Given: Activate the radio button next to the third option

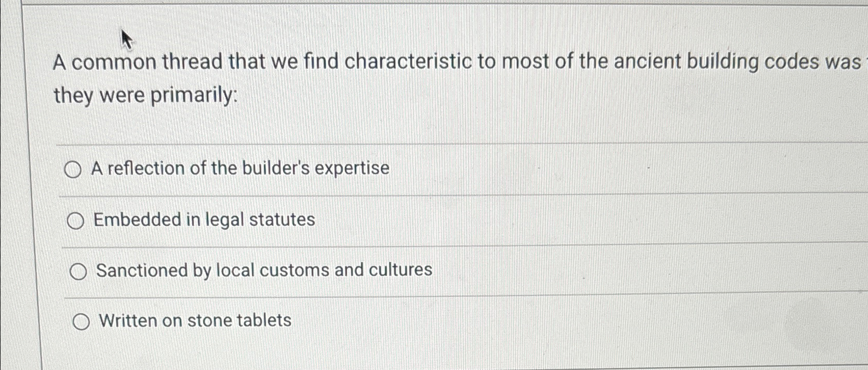Looking at the screenshot, I should tap(78, 270).
